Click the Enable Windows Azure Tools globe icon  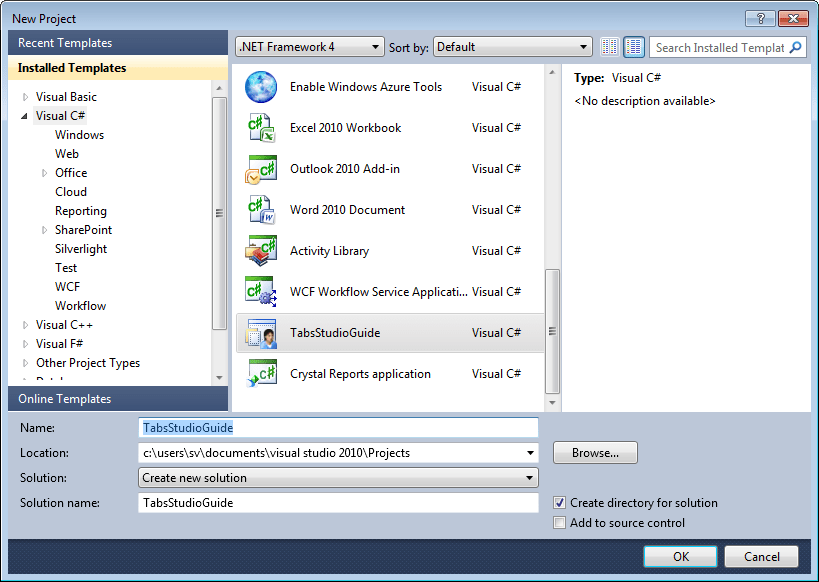[260, 87]
